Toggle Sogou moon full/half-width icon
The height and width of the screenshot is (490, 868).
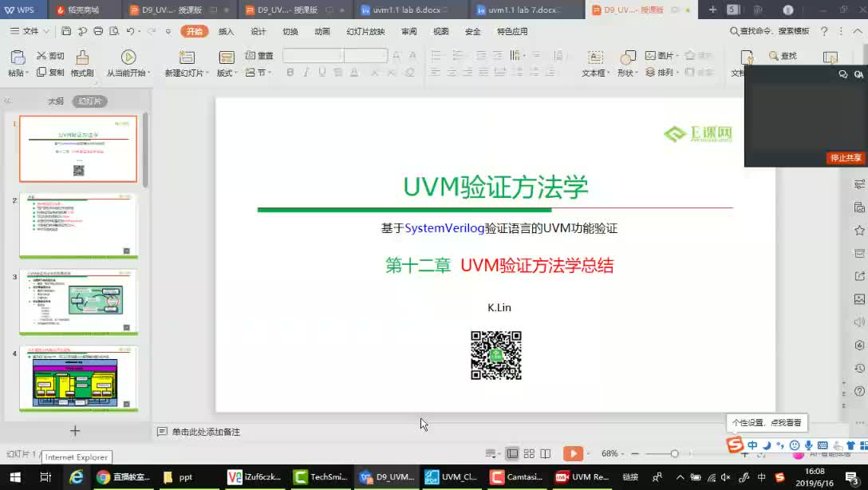pyautogui.click(x=767, y=445)
